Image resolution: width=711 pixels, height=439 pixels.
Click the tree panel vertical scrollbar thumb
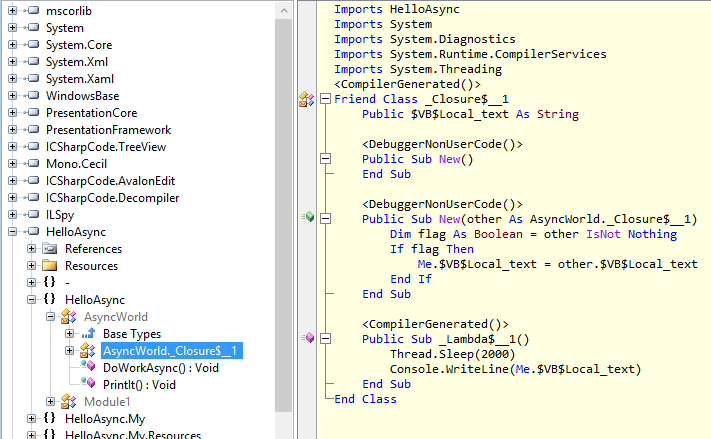pyautogui.click(x=284, y=215)
